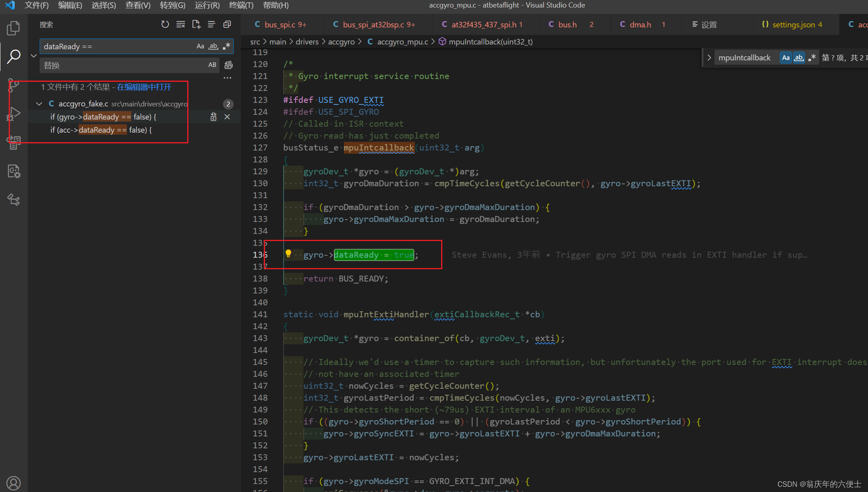
Task: Click the collapse all results icon
Action: click(227, 25)
